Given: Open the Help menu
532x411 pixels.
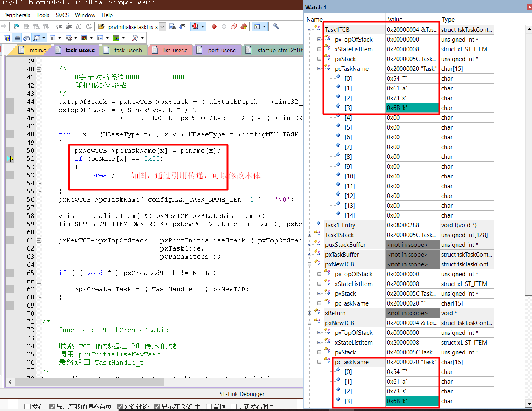Looking at the screenshot, I should pos(107,15).
